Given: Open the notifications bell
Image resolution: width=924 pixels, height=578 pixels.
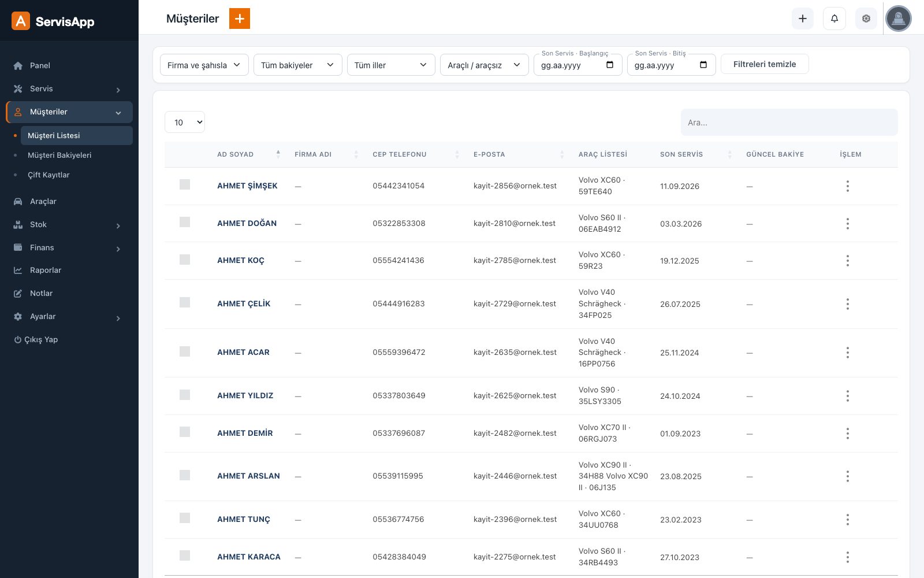Looking at the screenshot, I should tap(834, 18).
